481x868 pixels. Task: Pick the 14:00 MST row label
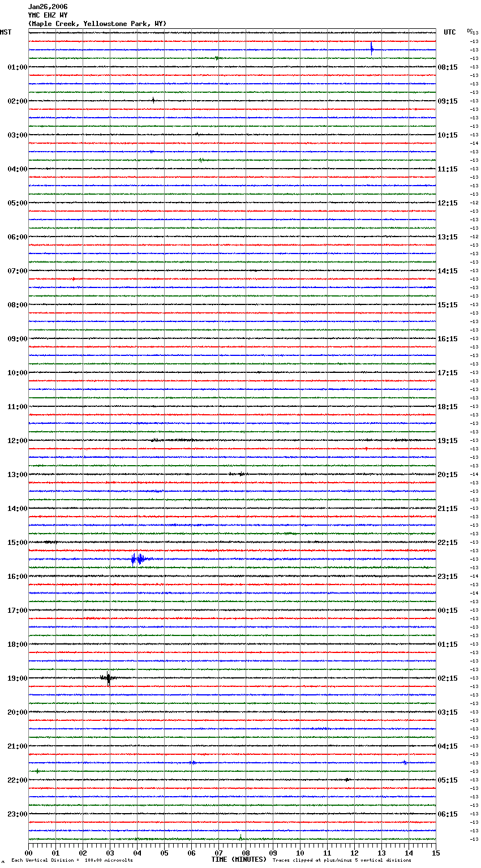[x=17, y=509]
